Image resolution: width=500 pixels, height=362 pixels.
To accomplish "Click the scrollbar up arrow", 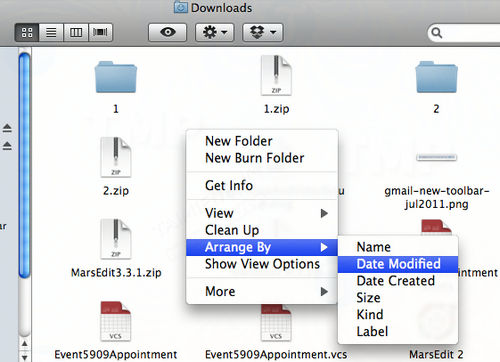I will (x=24, y=344).
